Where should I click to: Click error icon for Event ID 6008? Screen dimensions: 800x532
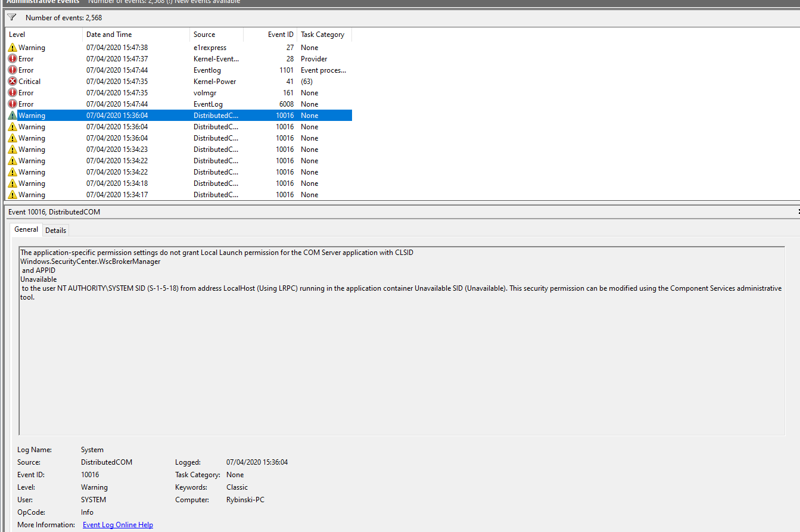pos(13,104)
